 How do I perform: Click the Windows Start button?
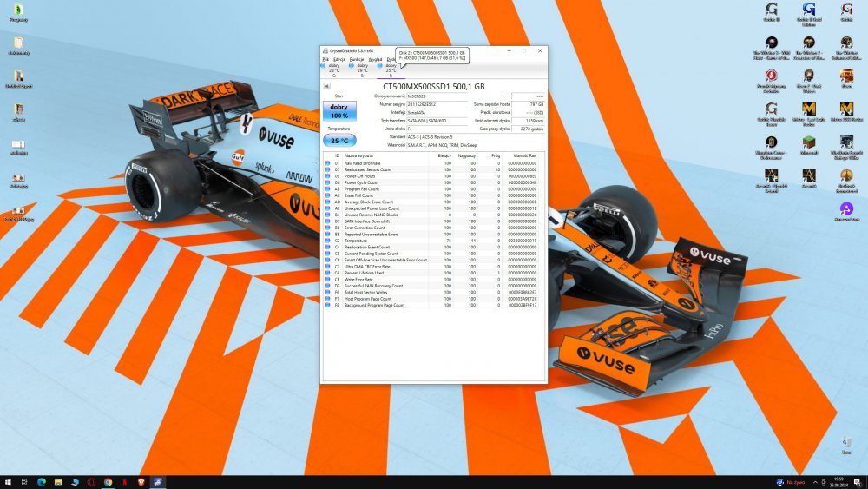tap(9, 481)
